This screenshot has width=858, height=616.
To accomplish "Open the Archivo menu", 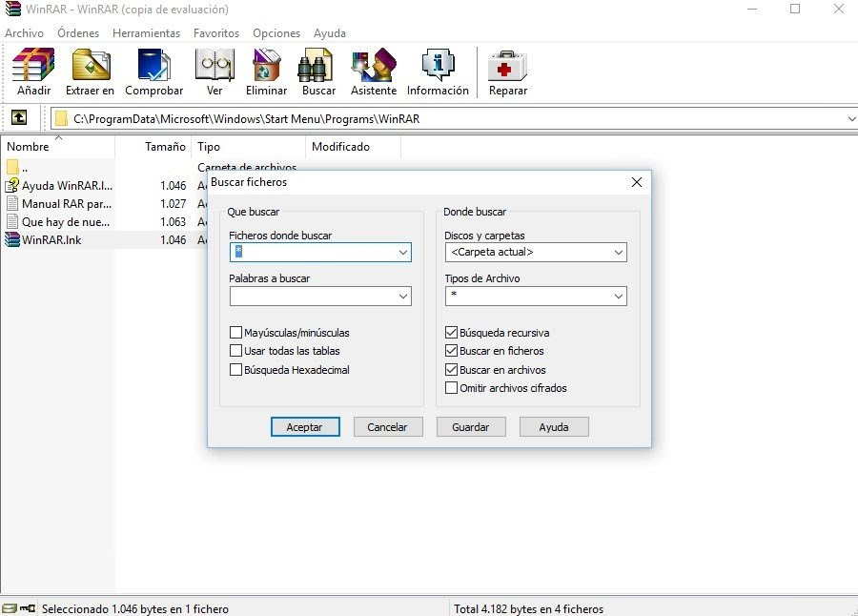I will (x=24, y=32).
